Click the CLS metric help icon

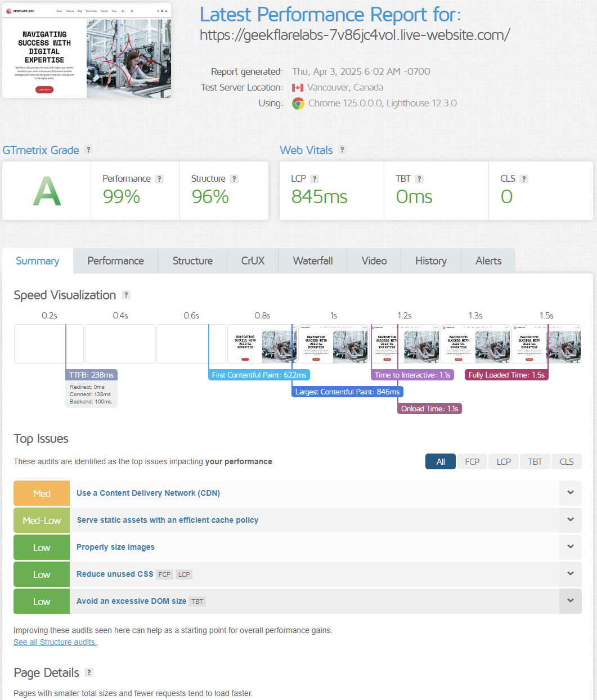click(x=524, y=178)
